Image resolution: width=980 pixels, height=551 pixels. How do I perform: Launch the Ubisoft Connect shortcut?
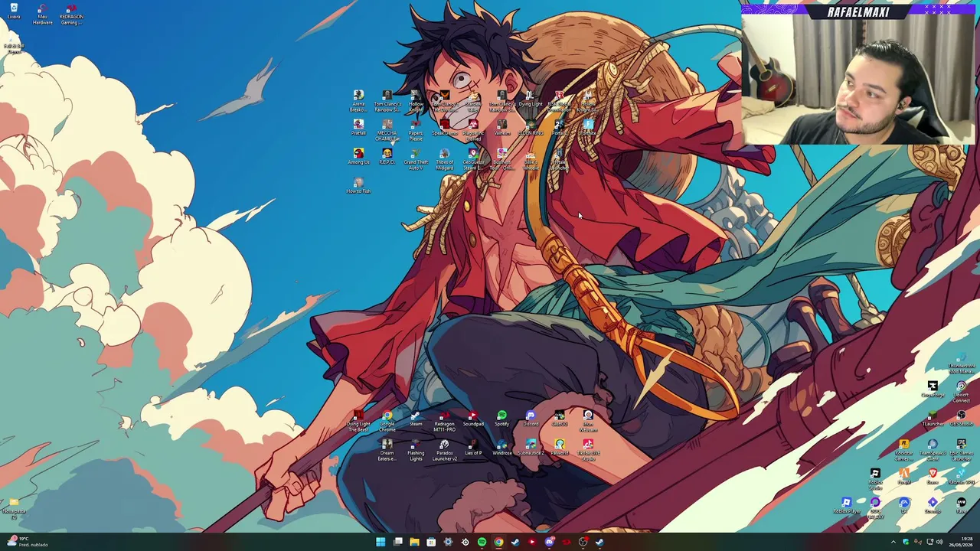(x=961, y=393)
